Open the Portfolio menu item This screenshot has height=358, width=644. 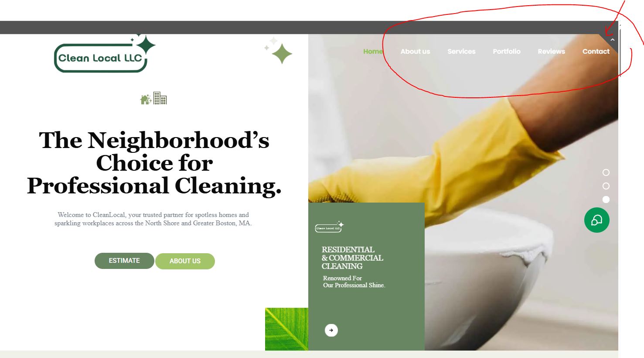[507, 52]
